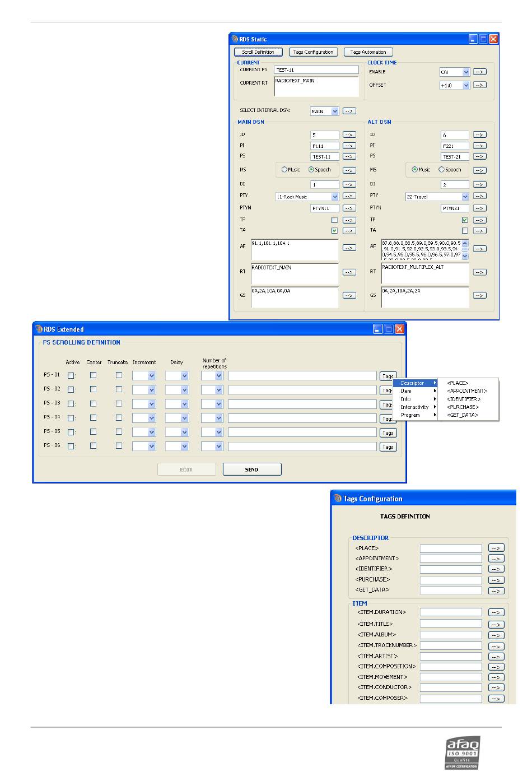Open Increment dropdown for PS - 01

151,376
